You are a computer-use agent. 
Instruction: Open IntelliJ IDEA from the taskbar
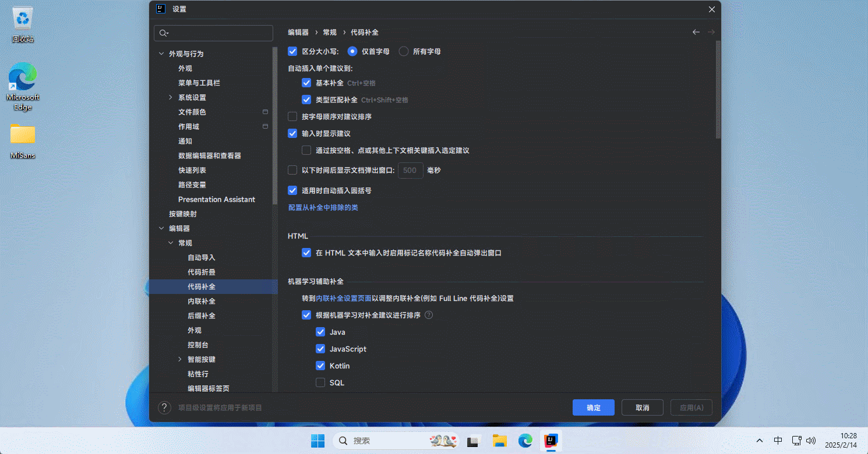[x=551, y=441]
